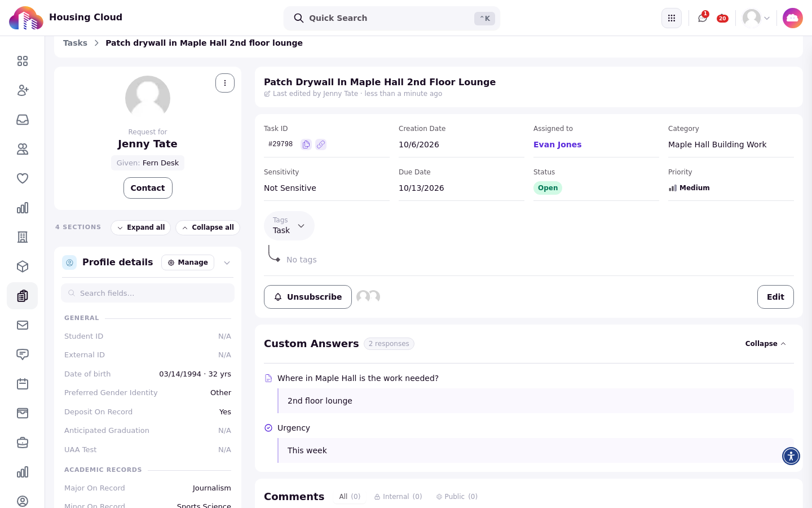Click the Edit button for the task
This screenshot has width=812, height=508.
coord(775,297)
